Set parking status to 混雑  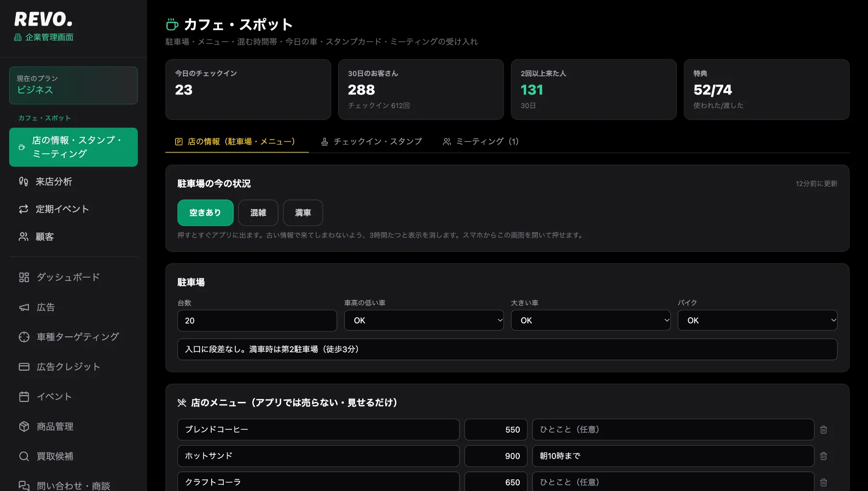click(x=258, y=212)
